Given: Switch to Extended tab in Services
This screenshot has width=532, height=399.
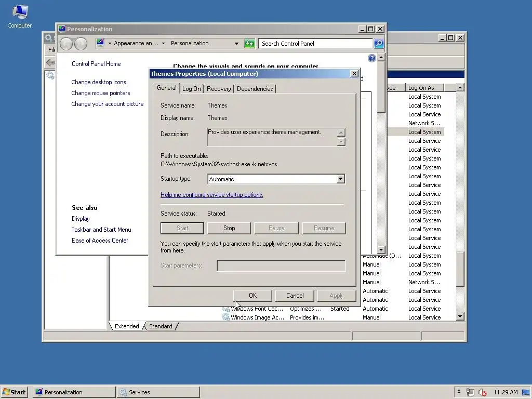Looking at the screenshot, I should pos(127,326).
